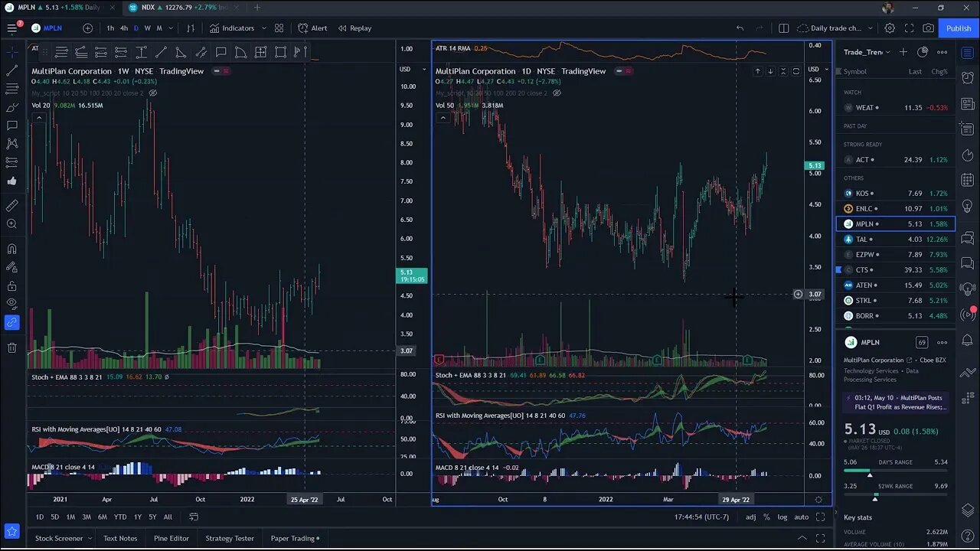Image resolution: width=980 pixels, height=551 pixels.
Task: Start bar Replay mode
Action: click(x=354, y=28)
